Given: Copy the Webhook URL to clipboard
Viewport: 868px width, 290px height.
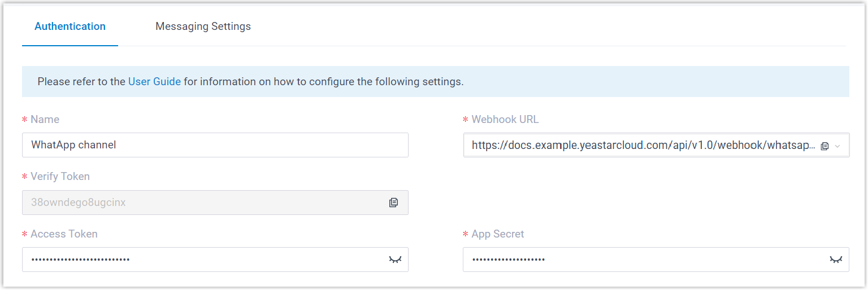Looking at the screenshot, I should (824, 146).
